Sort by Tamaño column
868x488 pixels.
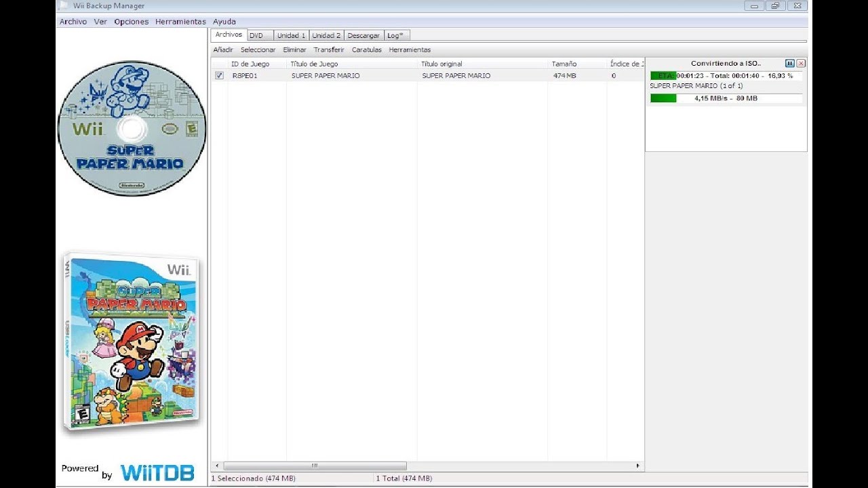pyautogui.click(x=577, y=64)
